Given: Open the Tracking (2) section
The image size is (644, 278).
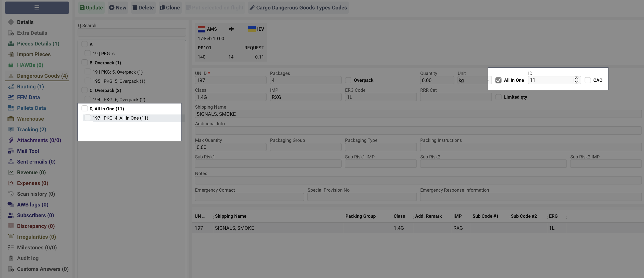Looking at the screenshot, I should (31, 130).
